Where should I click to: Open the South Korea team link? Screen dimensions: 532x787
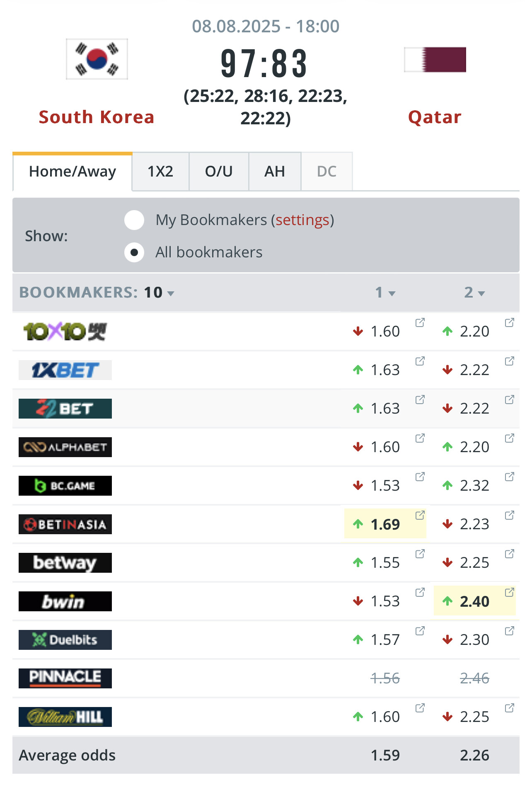[x=97, y=117]
